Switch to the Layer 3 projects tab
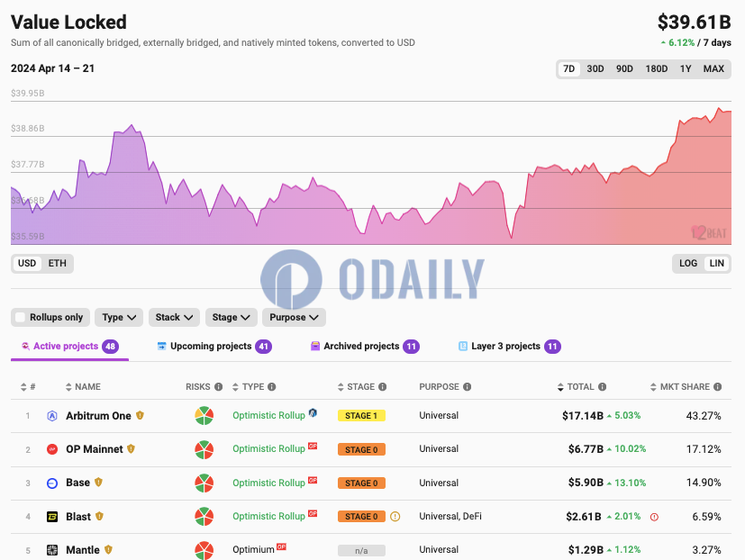This screenshot has width=745, height=560. tap(509, 347)
